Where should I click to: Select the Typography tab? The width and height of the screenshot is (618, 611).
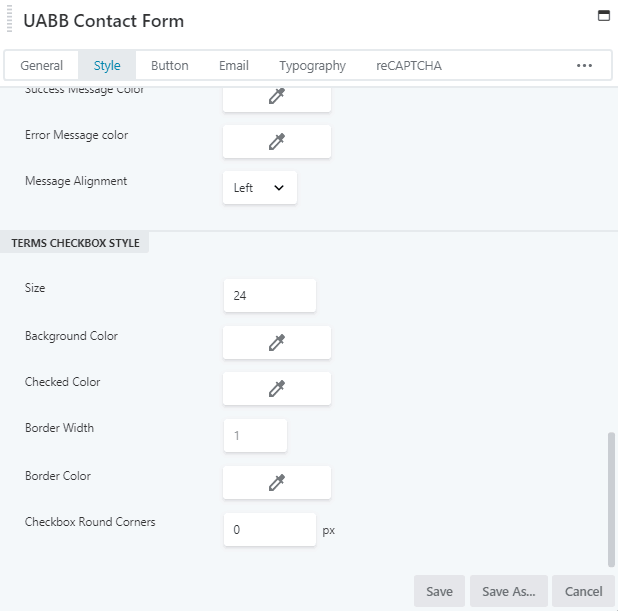pyautogui.click(x=312, y=66)
